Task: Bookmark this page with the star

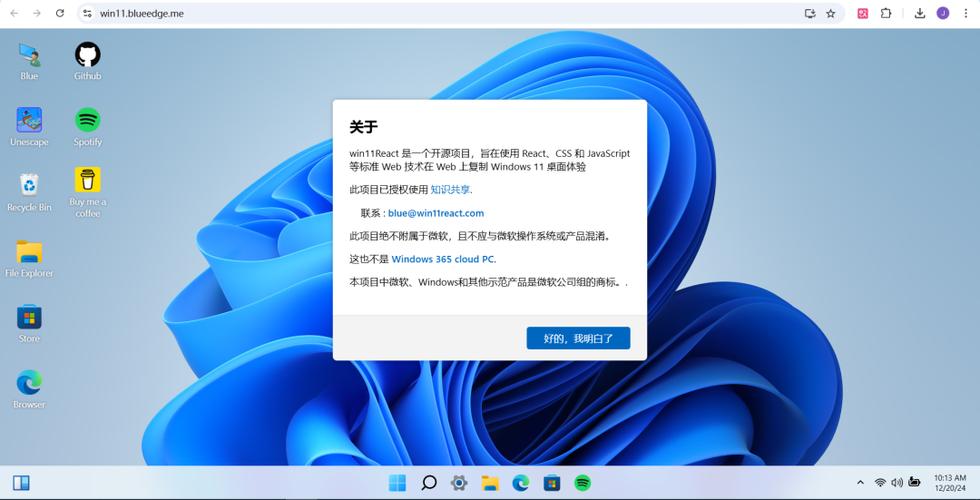Action: coord(831,13)
